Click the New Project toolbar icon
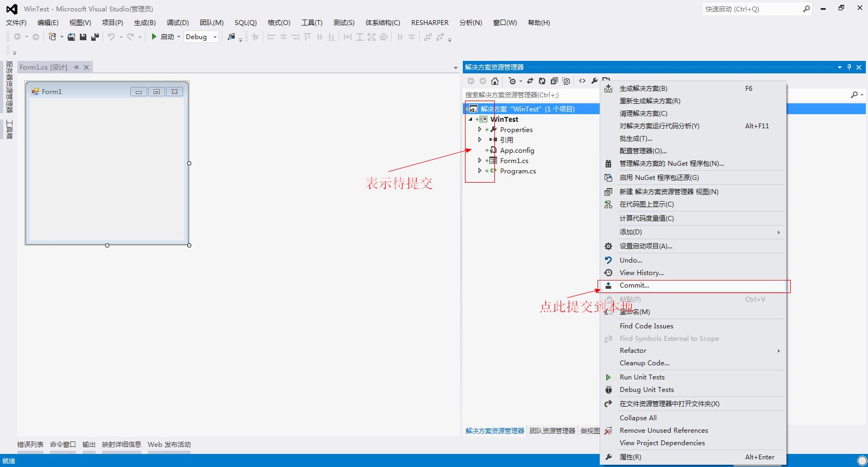The height and width of the screenshot is (467, 868). point(53,36)
